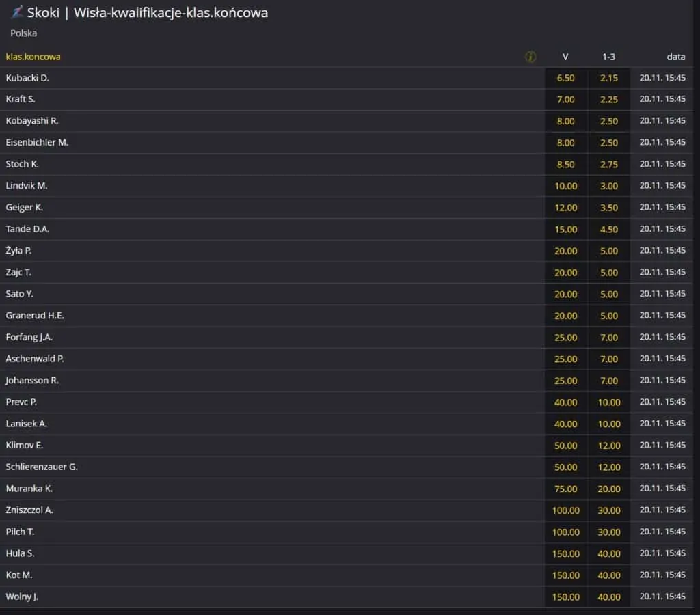Image resolution: width=700 pixels, height=615 pixels.
Task: Click the ski jumping sport icon
Action: click(17, 12)
